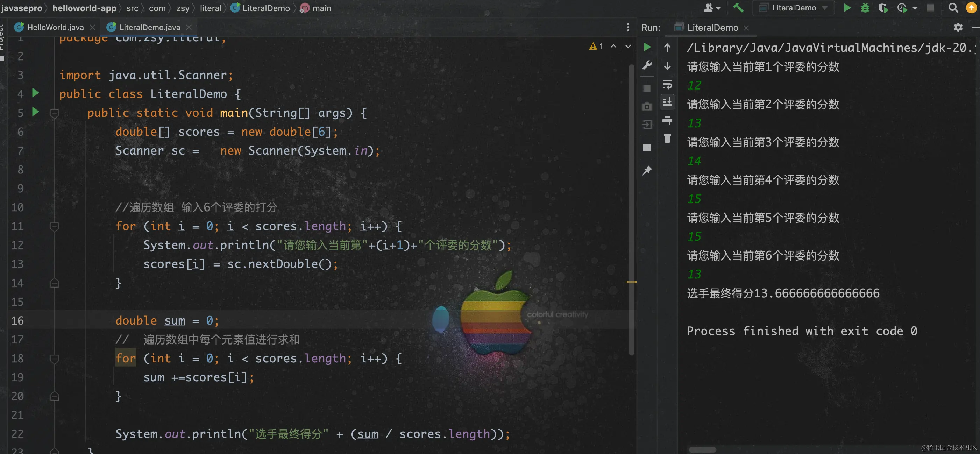Click the Search Everywhere magnifier icon
Screen dimensions: 980x454
coord(953,8)
